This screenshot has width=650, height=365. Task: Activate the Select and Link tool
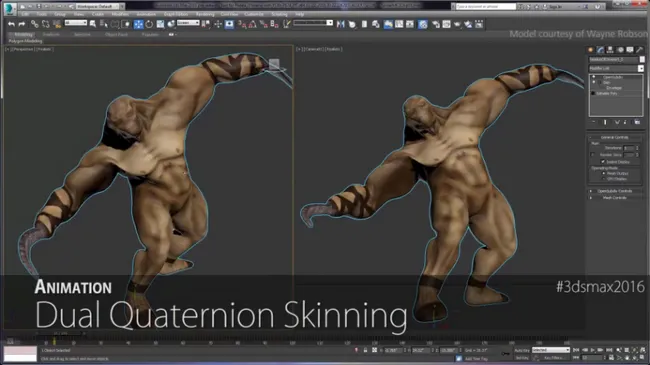[x=35, y=24]
